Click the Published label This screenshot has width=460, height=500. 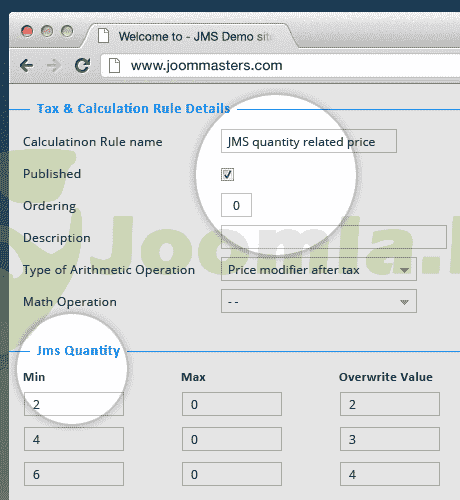52,174
